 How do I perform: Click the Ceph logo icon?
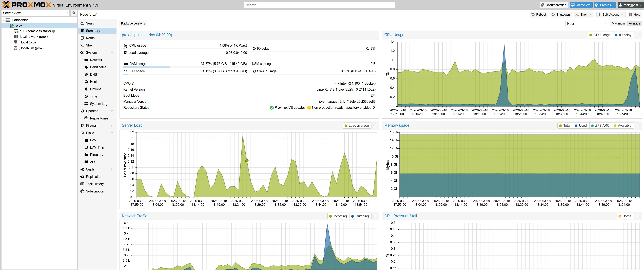pos(82,169)
